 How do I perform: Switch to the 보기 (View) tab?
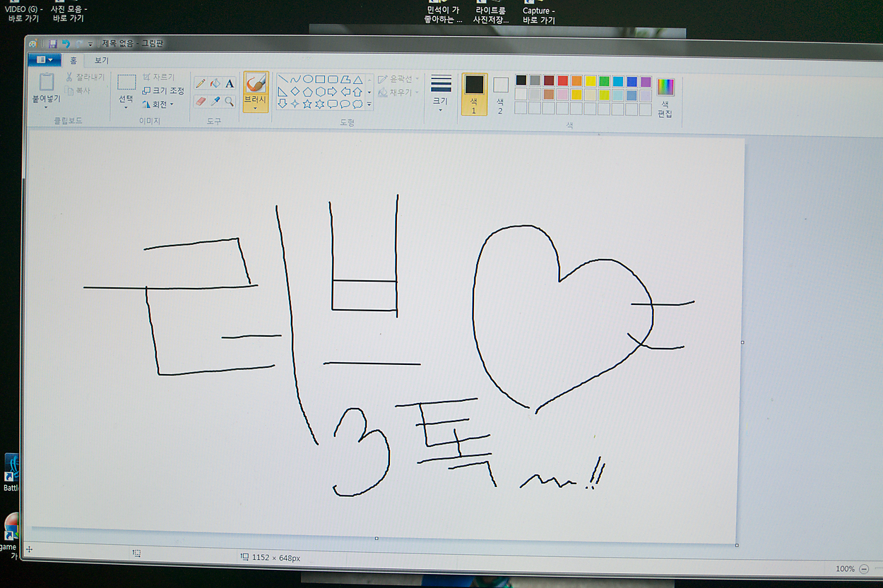click(x=102, y=61)
